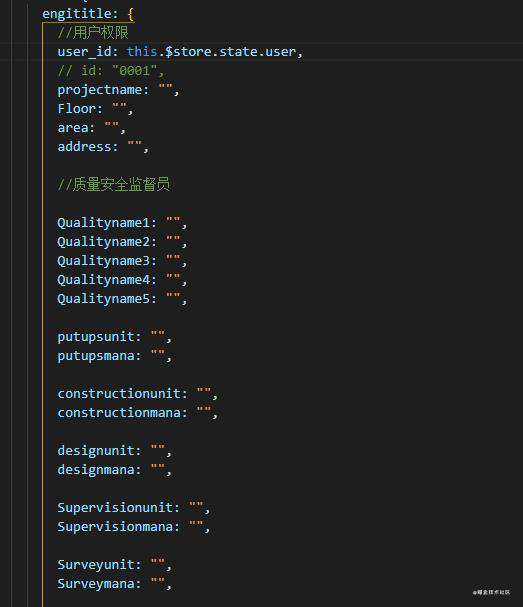Click the Qualityname3 property
This screenshot has width=523, height=607.
click(103, 261)
